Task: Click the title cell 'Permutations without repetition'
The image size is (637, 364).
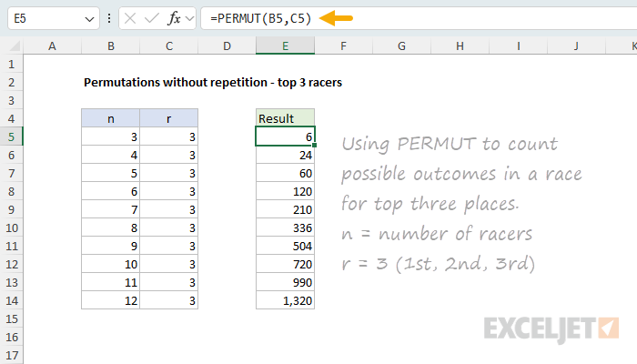Action: [x=213, y=83]
